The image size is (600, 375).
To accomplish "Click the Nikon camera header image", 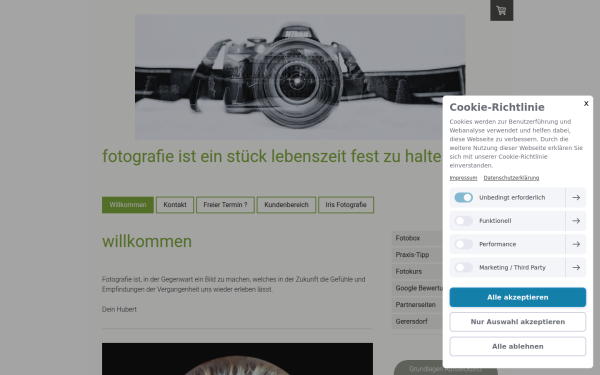I will [x=300, y=77].
